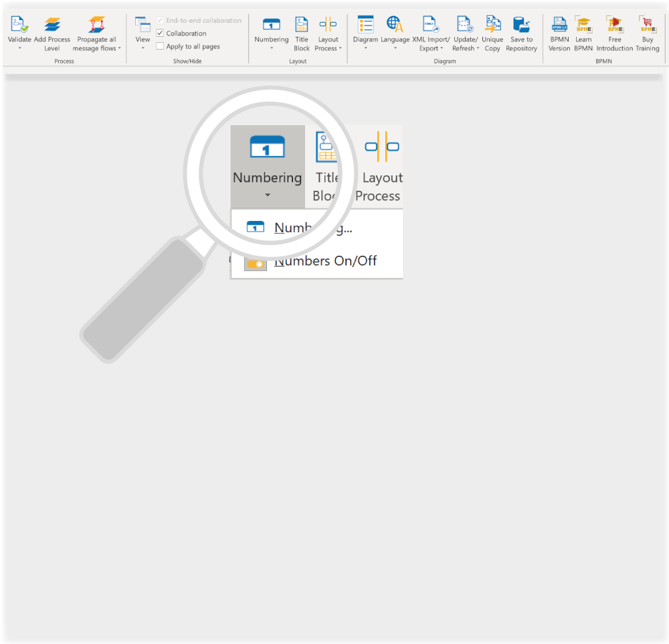Uncheck the Collaboration checkbox
Image resolution: width=669 pixels, height=644 pixels.
160,33
